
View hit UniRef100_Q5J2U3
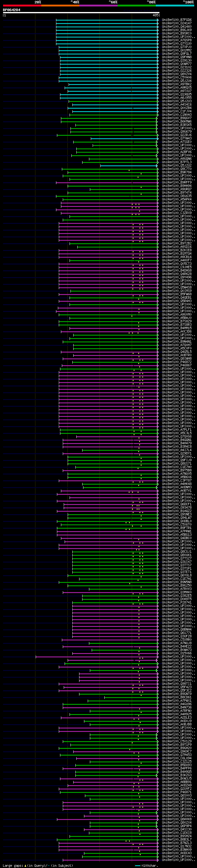[176, 101]
